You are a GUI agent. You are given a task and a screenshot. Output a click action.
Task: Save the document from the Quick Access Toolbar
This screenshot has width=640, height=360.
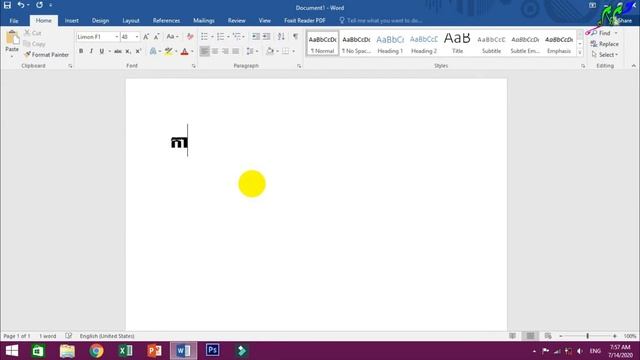(x=7, y=5)
